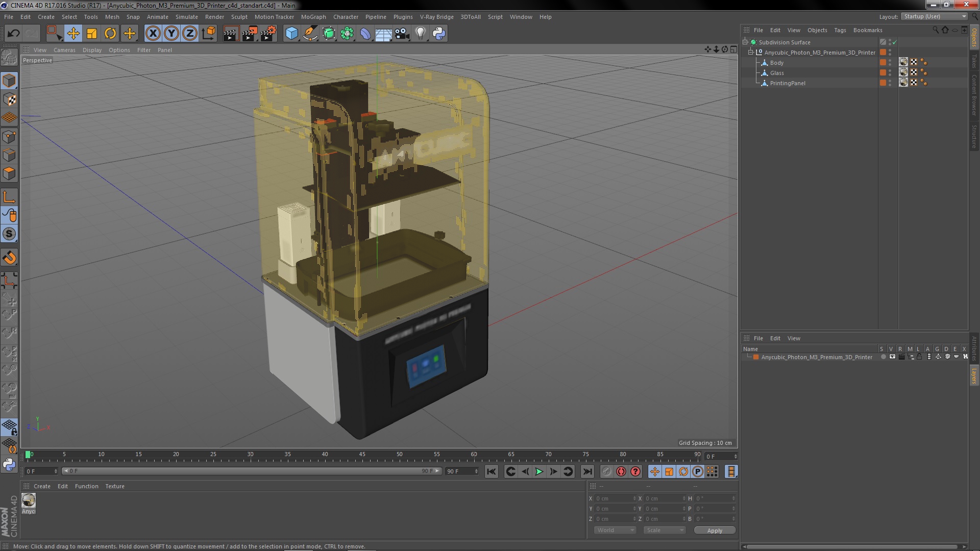Add a Bend deformer
This screenshot has width=980, height=551.
pos(365,34)
